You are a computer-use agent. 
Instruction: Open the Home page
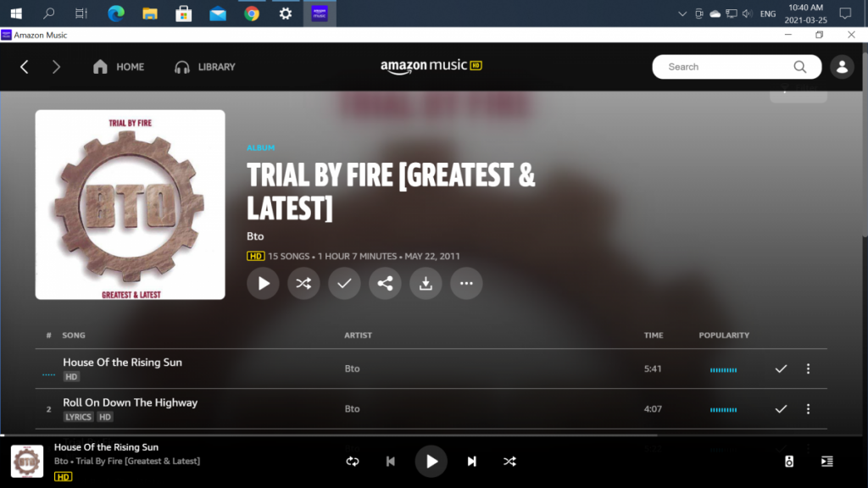tap(119, 67)
